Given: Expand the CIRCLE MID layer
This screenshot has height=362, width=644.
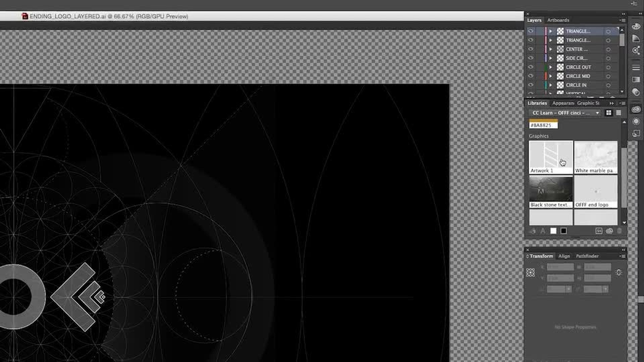Looking at the screenshot, I should pos(550,76).
